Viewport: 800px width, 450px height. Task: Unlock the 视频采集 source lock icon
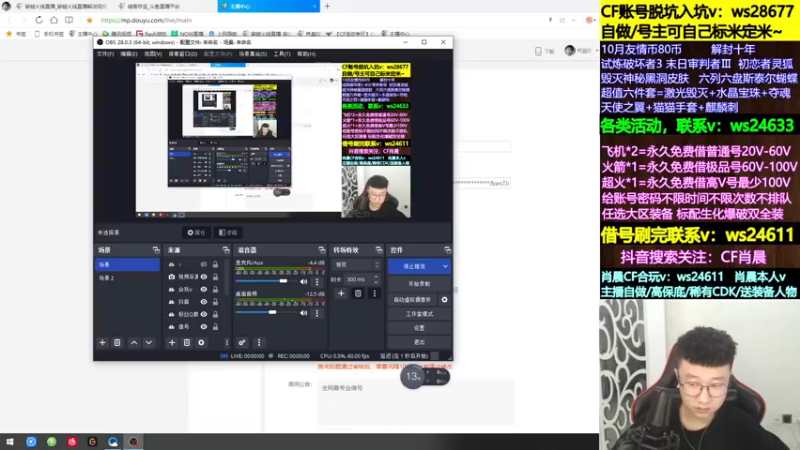coord(215,277)
